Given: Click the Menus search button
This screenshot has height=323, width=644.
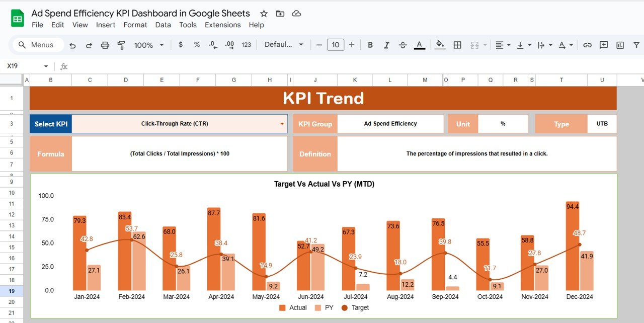Looking at the screenshot, I should (37, 45).
